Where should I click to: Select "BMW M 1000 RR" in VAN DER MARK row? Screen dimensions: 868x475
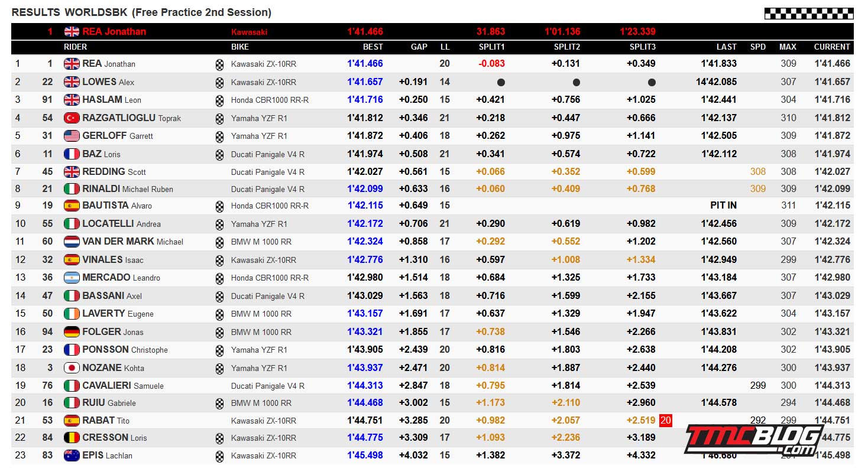tap(261, 242)
